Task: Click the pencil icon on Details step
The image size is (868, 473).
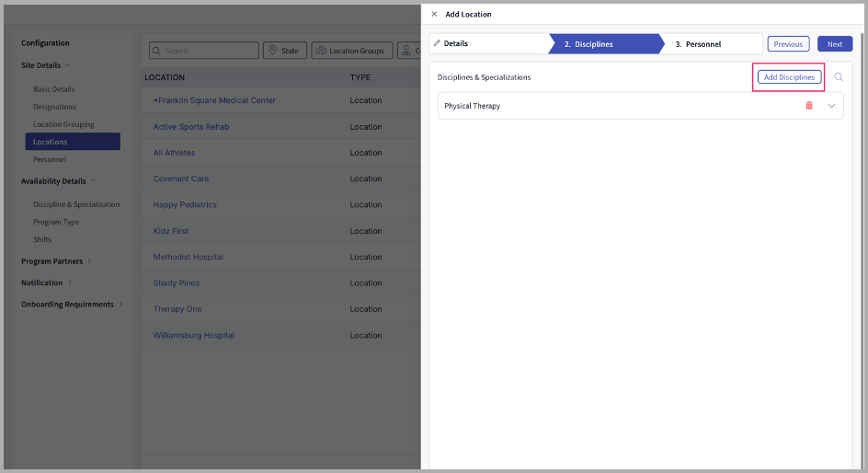Action: pyautogui.click(x=437, y=44)
